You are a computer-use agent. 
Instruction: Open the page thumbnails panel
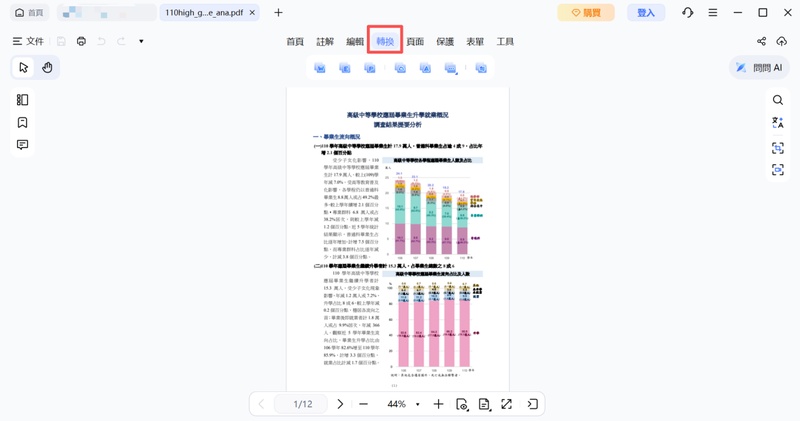coord(22,100)
